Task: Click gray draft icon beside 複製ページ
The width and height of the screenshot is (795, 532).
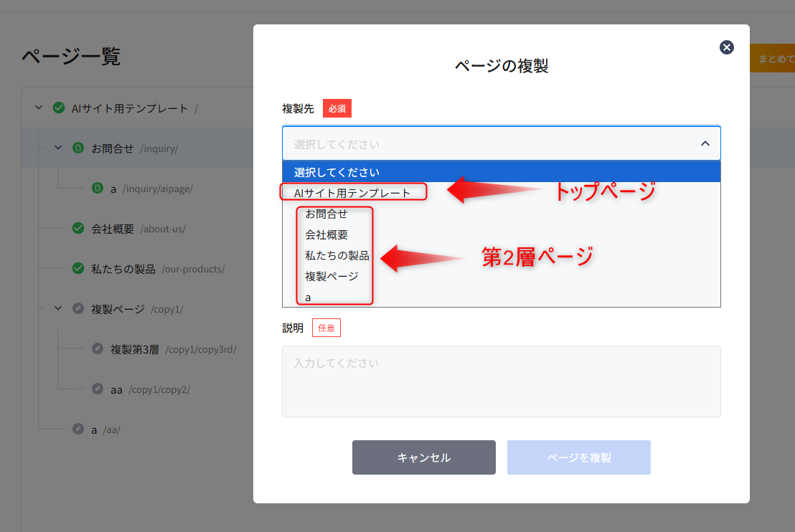Action: [x=78, y=309]
